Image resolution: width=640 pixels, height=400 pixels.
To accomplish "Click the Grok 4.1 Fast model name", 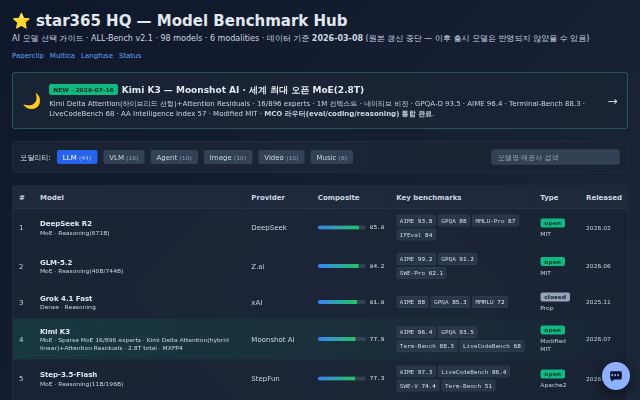I will pyautogui.click(x=66, y=298).
